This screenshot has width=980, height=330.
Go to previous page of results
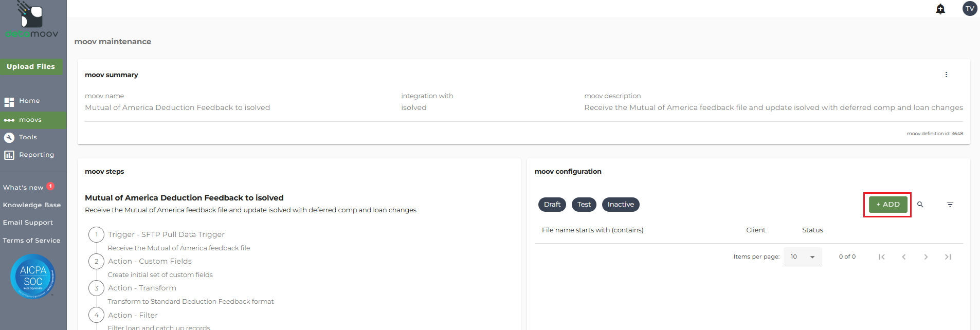coord(904,257)
